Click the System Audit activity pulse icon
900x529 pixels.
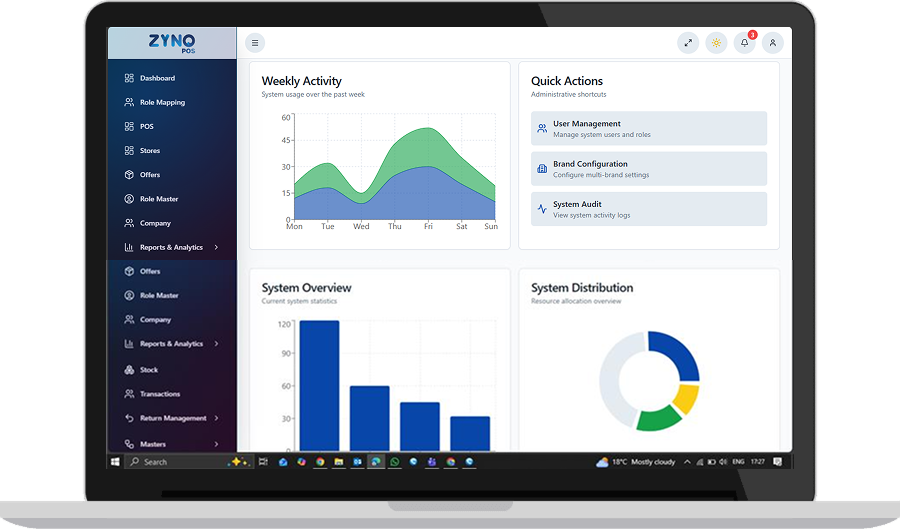tap(542, 209)
